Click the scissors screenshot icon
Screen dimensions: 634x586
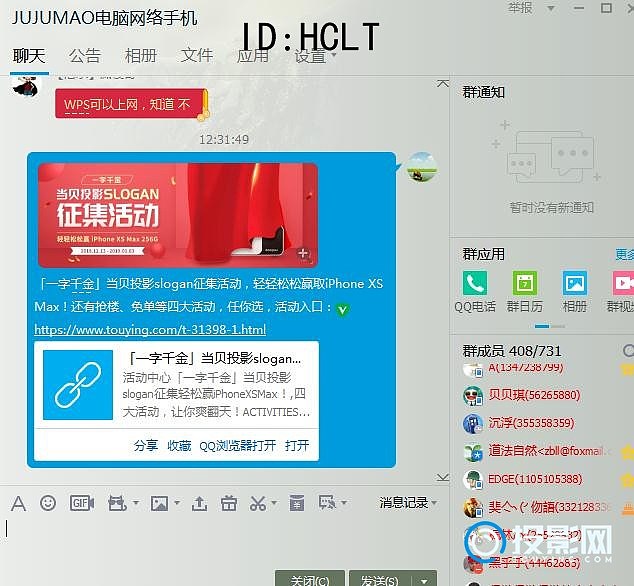pos(258,503)
